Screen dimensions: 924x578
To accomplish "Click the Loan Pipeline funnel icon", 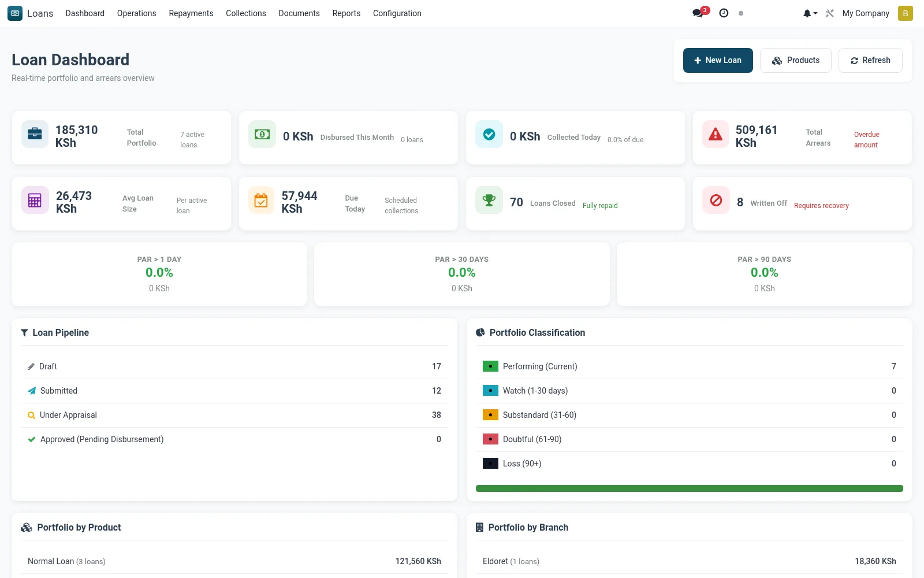I will click(24, 332).
